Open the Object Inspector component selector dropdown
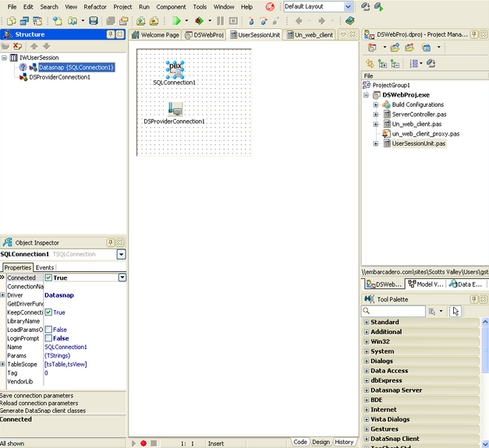Screen dimensions: 489x448 click(x=122, y=254)
